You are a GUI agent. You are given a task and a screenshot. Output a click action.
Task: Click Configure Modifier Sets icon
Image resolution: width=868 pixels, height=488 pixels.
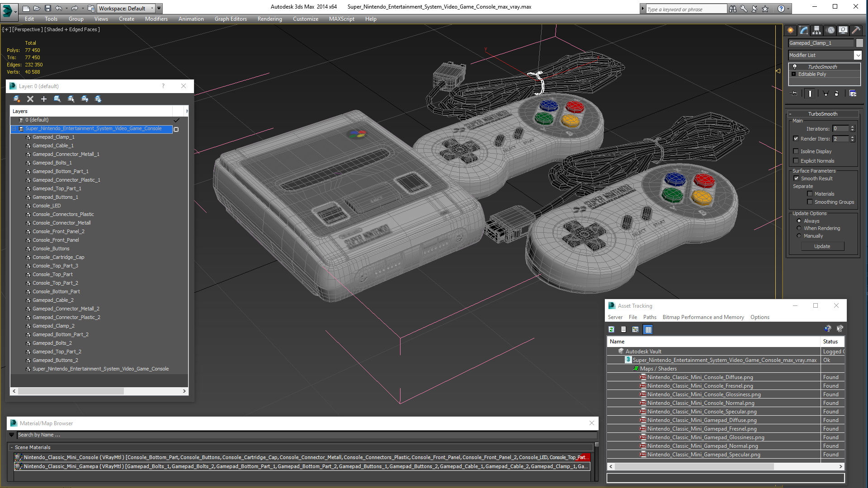[853, 94]
